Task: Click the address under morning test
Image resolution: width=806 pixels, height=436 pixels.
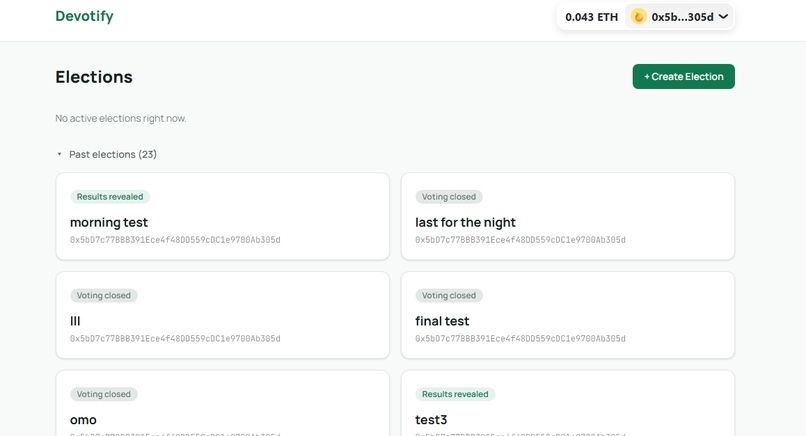Action: click(175, 240)
